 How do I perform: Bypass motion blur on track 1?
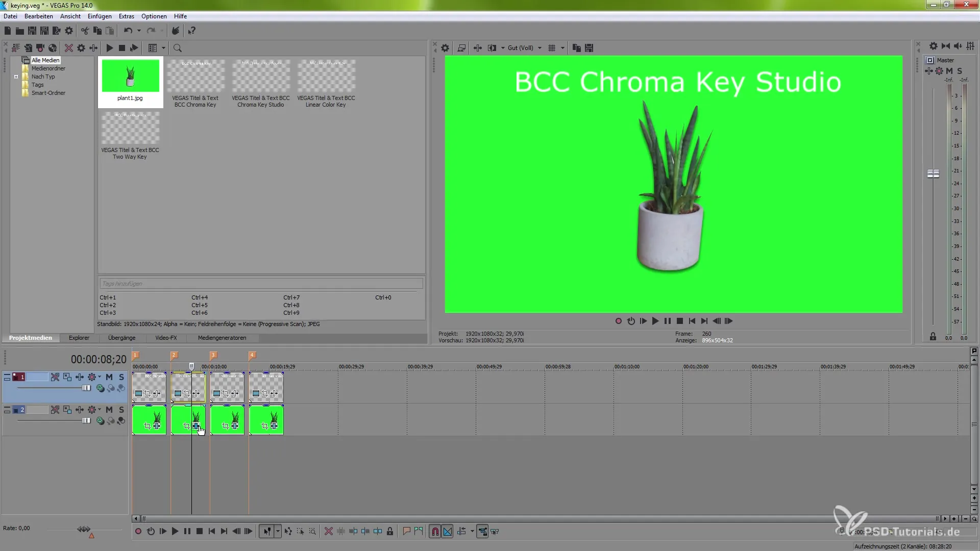pyautogui.click(x=55, y=377)
